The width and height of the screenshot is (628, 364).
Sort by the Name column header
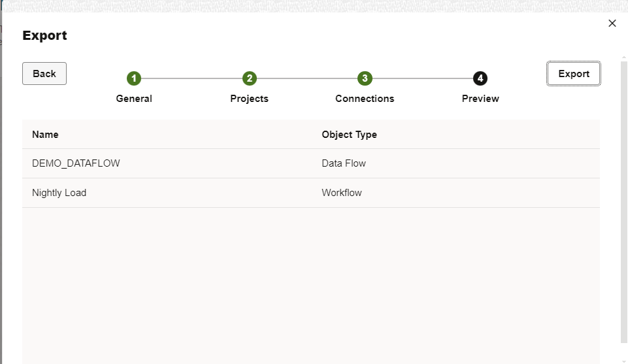point(45,135)
